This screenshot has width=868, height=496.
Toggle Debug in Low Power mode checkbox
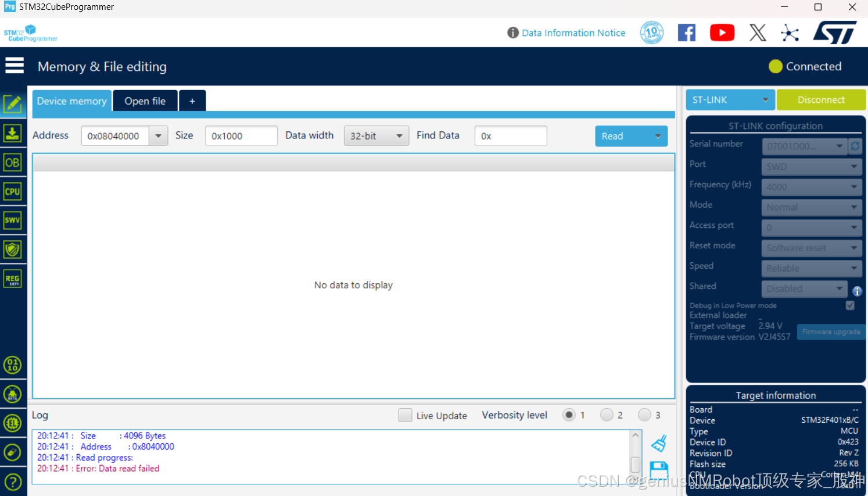(850, 305)
